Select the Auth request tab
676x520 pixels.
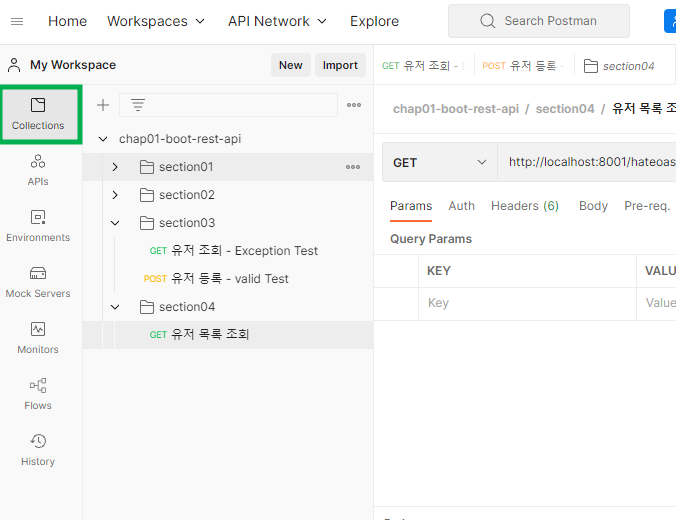click(x=461, y=206)
